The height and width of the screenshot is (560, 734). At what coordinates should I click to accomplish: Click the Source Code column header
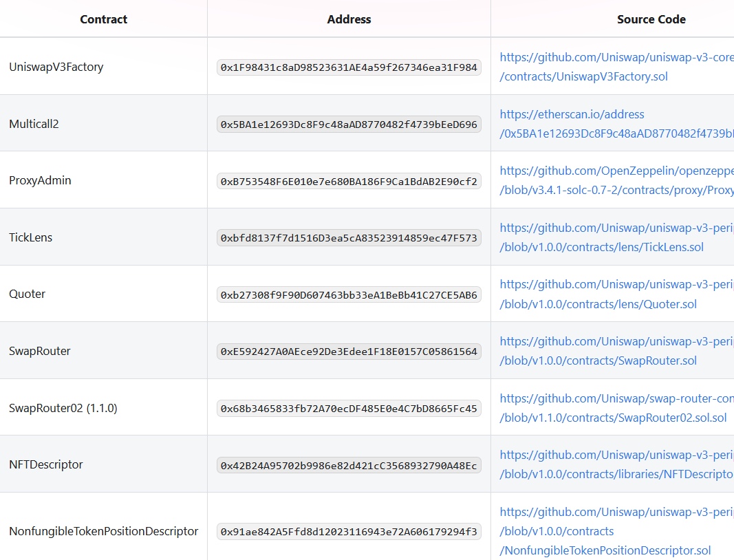pyautogui.click(x=651, y=19)
